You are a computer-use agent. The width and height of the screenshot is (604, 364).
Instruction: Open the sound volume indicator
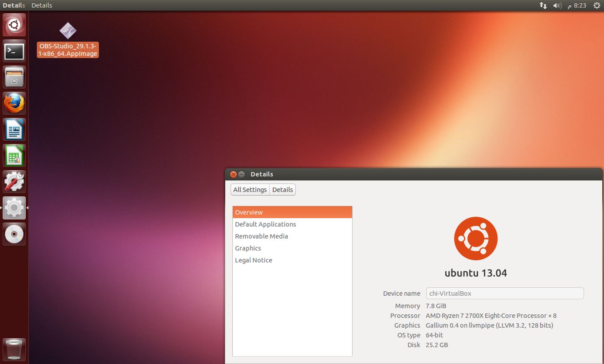(x=557, y=5)
